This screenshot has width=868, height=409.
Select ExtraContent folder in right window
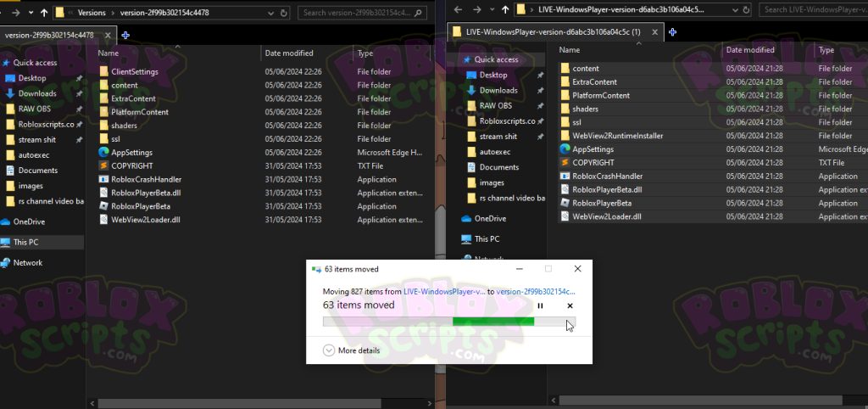point(594,82)
